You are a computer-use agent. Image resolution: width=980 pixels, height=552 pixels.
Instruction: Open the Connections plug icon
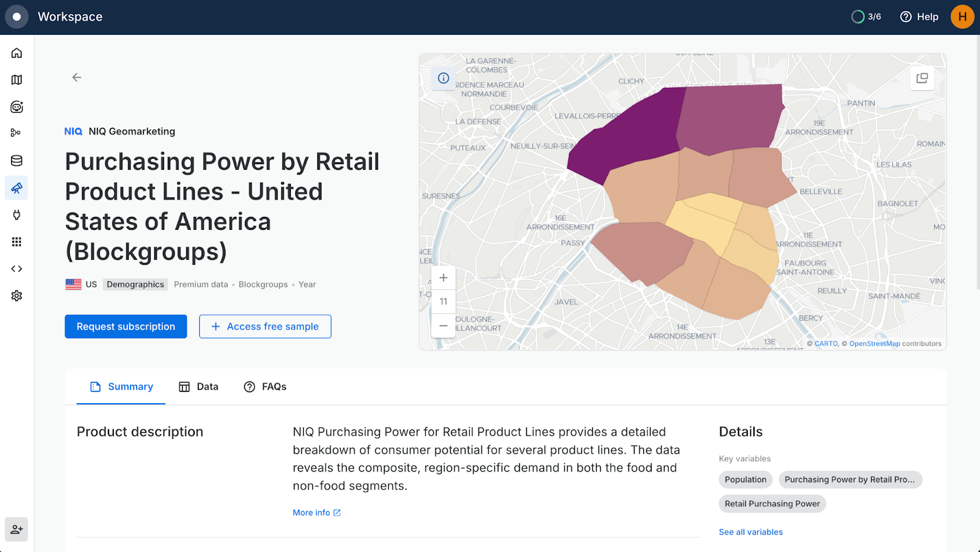(17, 215)
